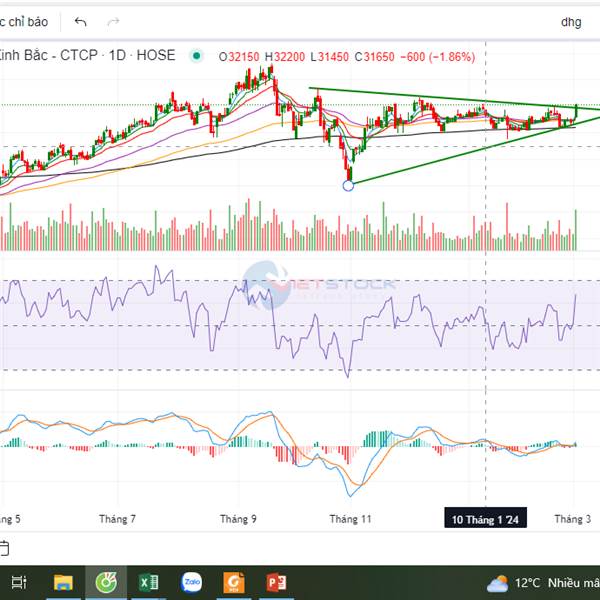Click the 10 Tháng 1 '24 crosshair date label
This screenshot has width=600, height=600.
tap(485, 518)
